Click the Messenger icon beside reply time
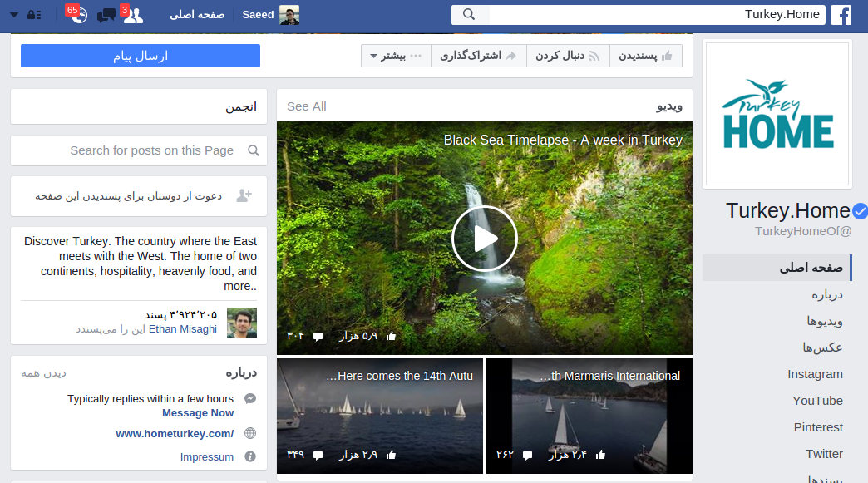The width and height of the screenshot is (868, 483). pos(250,398)
